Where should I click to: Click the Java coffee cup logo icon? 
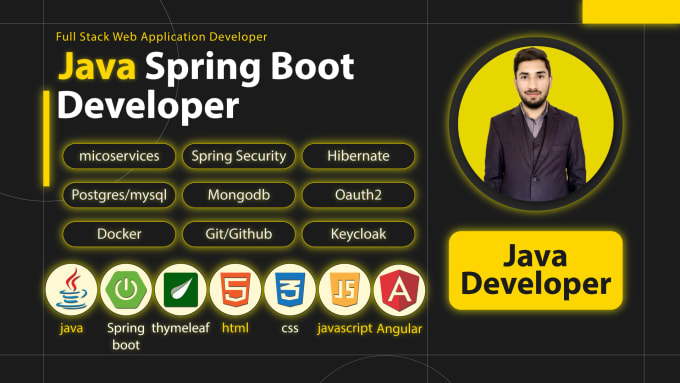click(72, 289)
